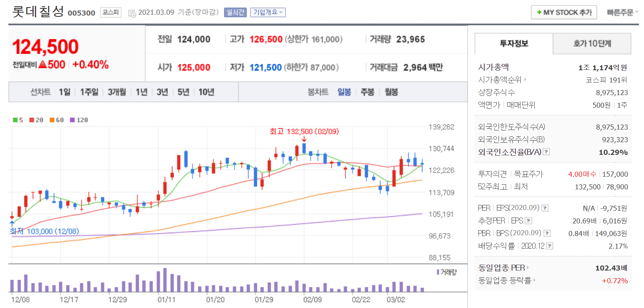Select the 3개월 line chart period

(x=116, y=92)
